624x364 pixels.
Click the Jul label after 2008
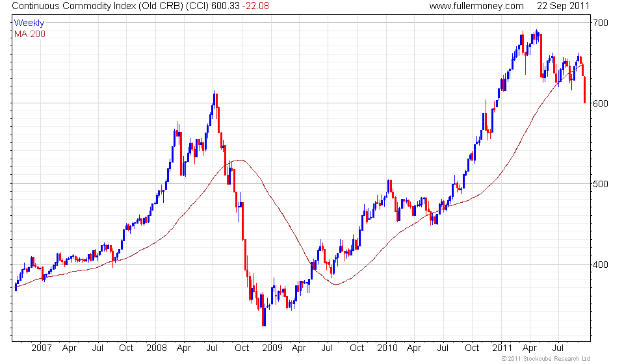[212, 348]
